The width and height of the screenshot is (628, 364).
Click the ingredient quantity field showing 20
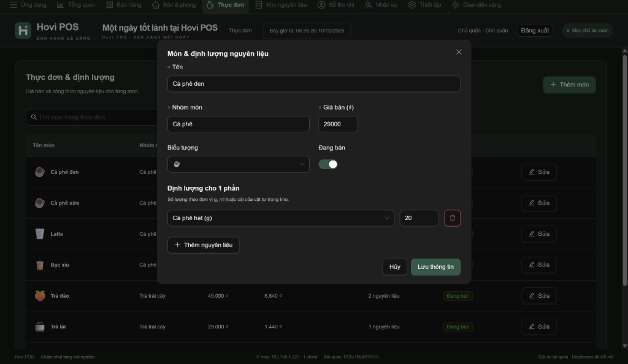(419, 218)
